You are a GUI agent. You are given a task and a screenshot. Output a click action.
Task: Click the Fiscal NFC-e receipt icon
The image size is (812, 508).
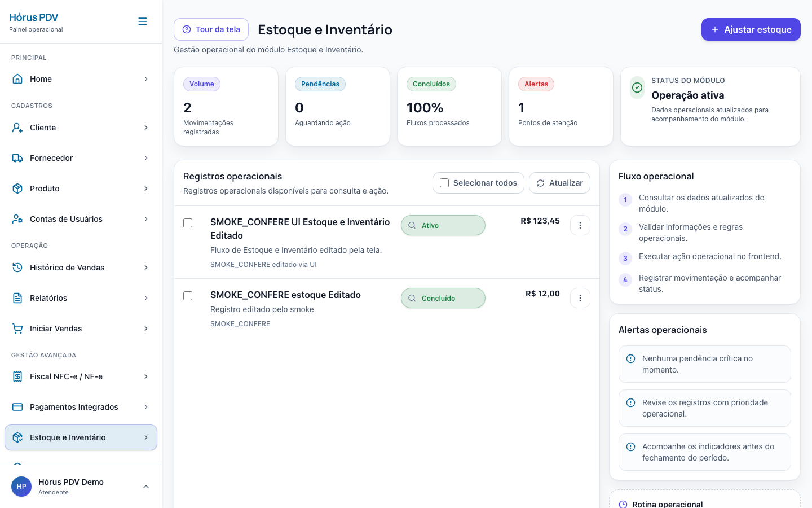click(x=17, y=376)
